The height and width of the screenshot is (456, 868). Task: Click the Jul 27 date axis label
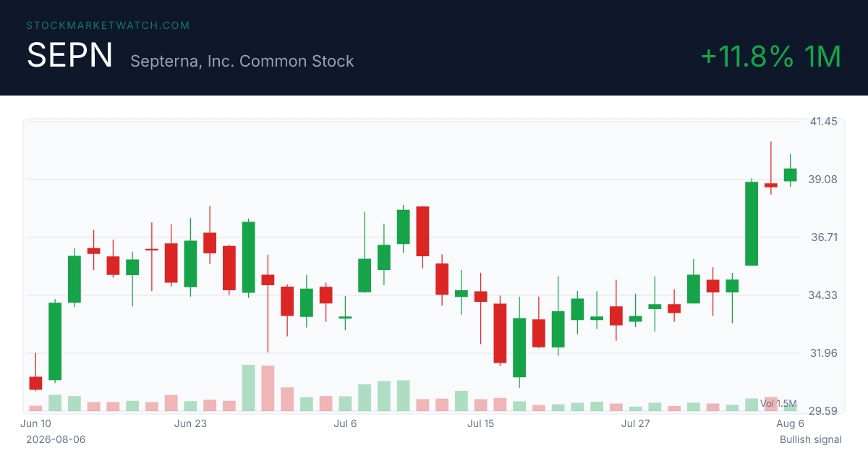click(636, 423)
